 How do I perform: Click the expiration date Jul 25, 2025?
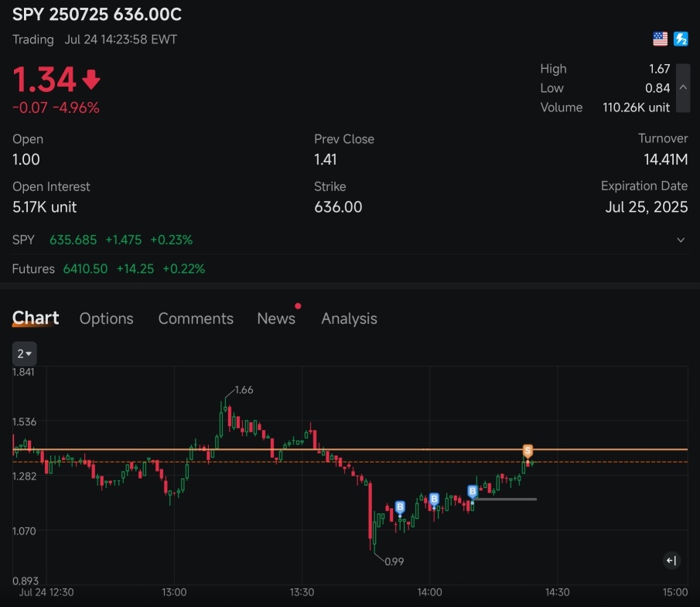coord(647,207)
